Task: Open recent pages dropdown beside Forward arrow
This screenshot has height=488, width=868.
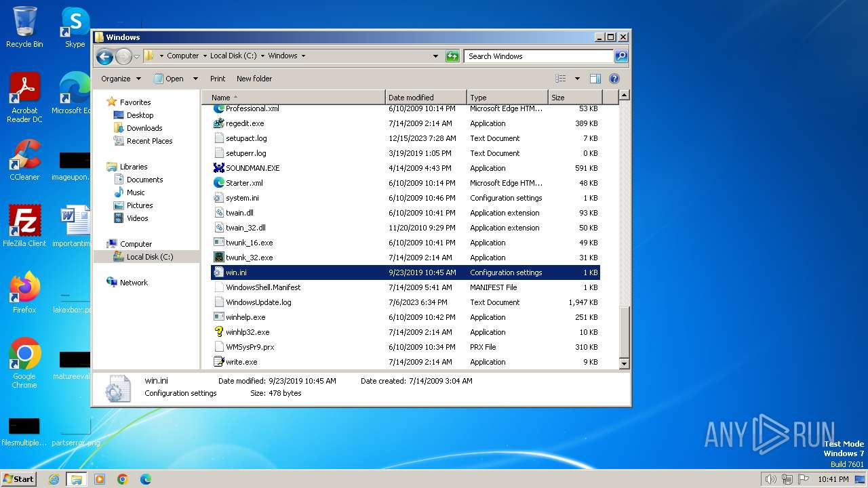Action: coord(136,56)
